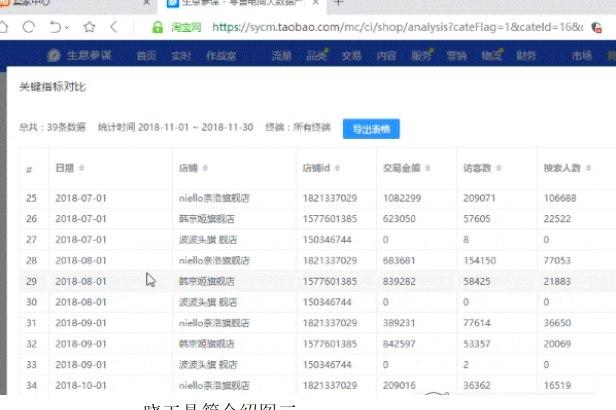
Task: Click the browser refresh icon
Action: point(29,27)
